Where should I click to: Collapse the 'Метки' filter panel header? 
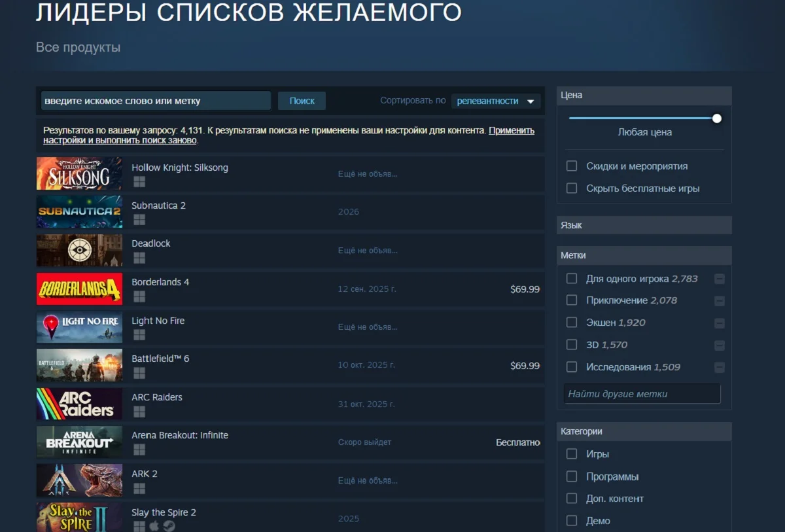click(x=644, y=255)
